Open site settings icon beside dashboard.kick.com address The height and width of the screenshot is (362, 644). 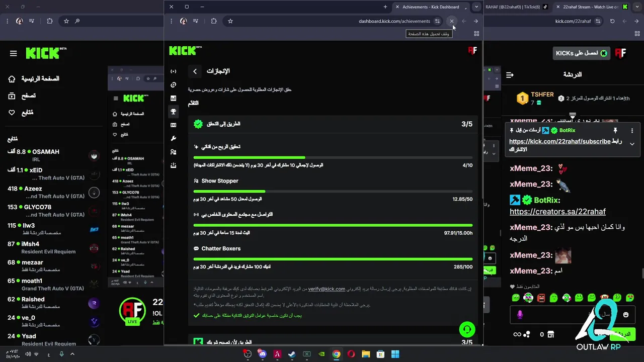[x=437, y=21]
